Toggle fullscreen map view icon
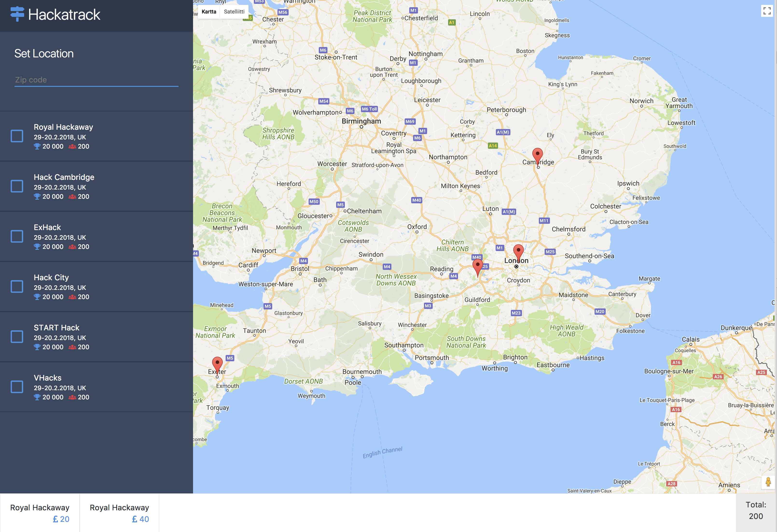777x532 pixels. tap(767, 11)
